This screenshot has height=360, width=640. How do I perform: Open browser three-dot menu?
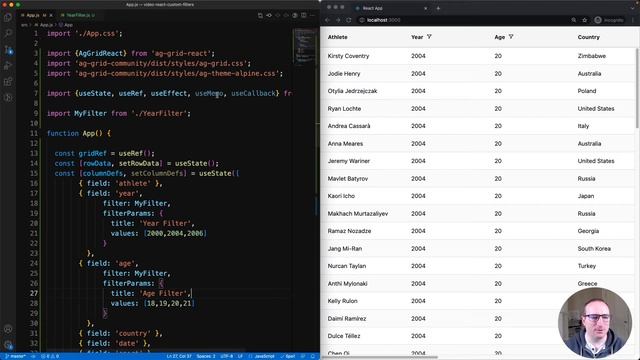633,20
